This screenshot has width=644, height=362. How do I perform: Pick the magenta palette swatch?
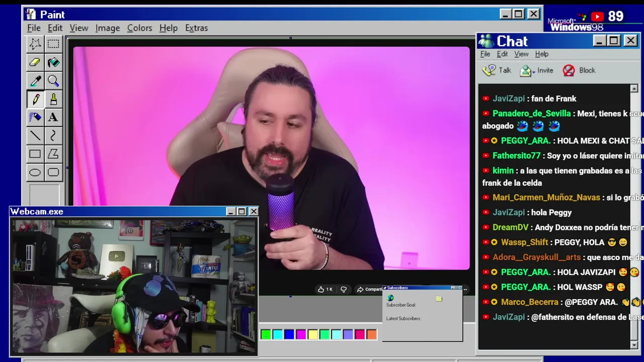301,334
